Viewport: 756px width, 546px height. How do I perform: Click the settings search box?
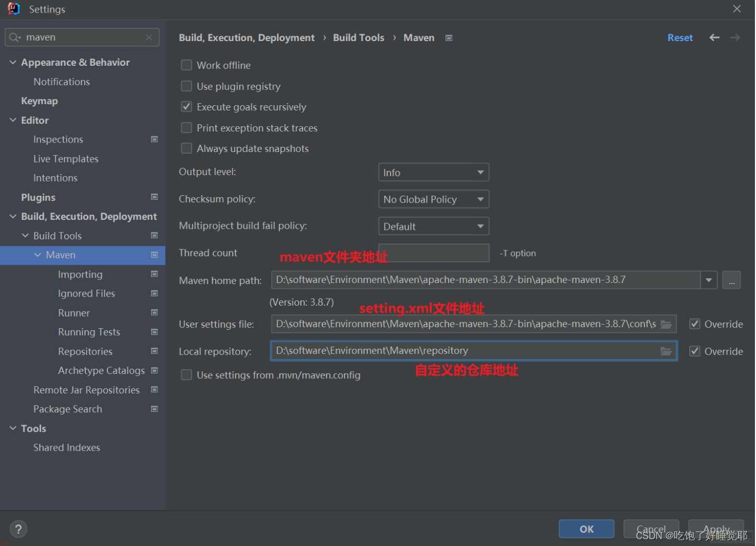coord(82,37)
